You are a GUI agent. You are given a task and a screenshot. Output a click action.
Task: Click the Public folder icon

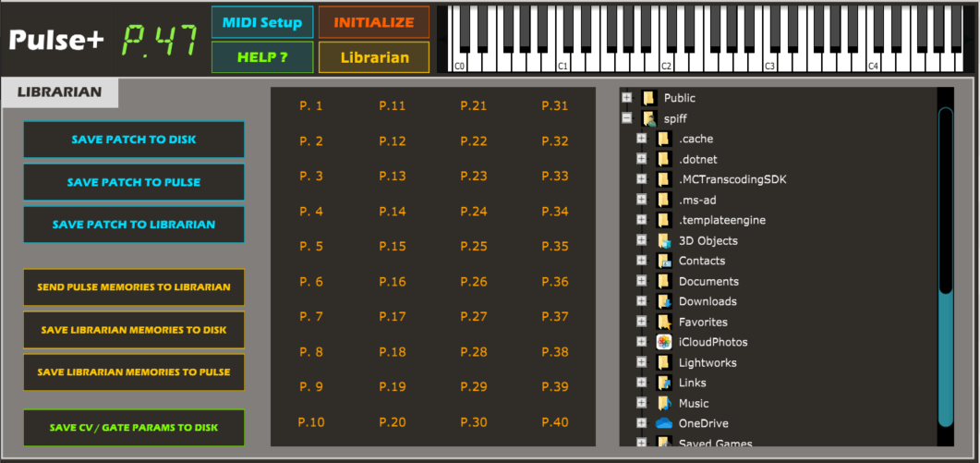[x=648, y=98]
